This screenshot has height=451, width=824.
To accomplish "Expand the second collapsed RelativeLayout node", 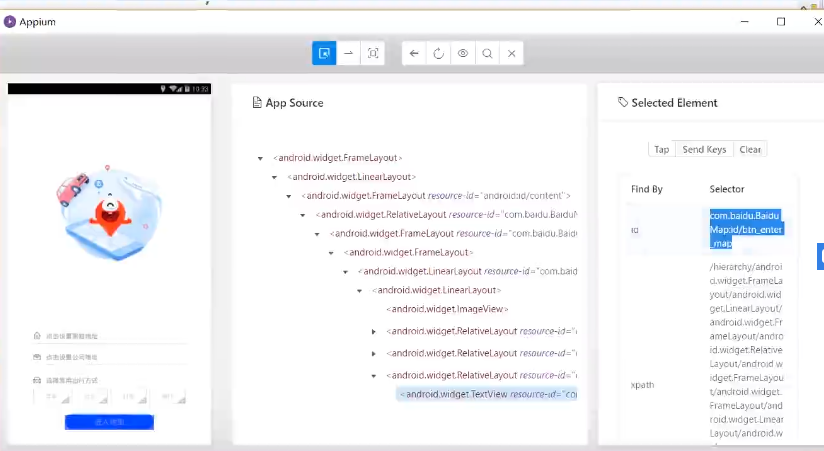I will click(374, 354).
